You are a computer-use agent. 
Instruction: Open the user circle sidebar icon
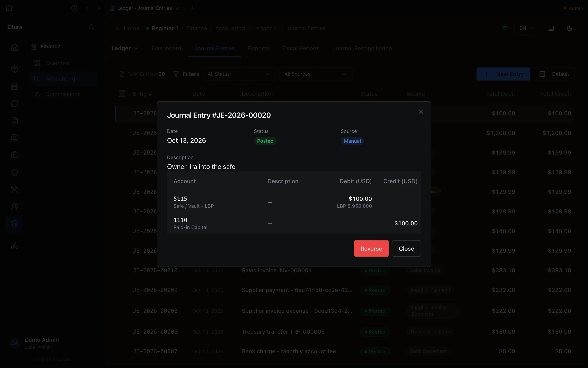15,138
